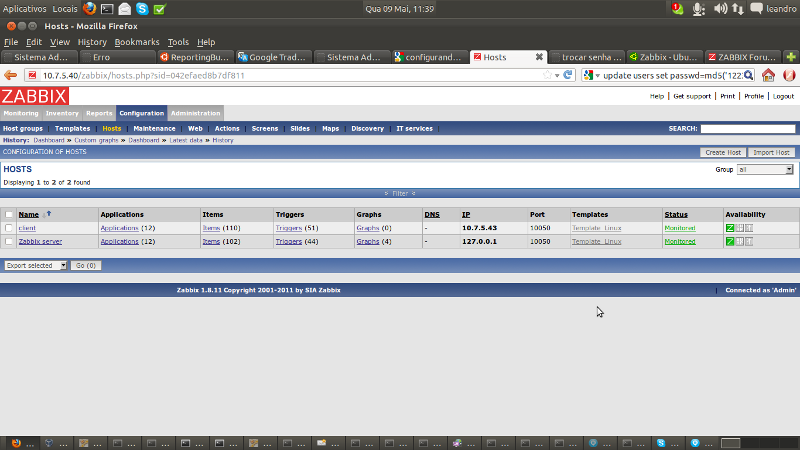This screenshot has height=450, width=800.
Task: Click IPMI availability icon for Zabbix server
Action: 749,241
